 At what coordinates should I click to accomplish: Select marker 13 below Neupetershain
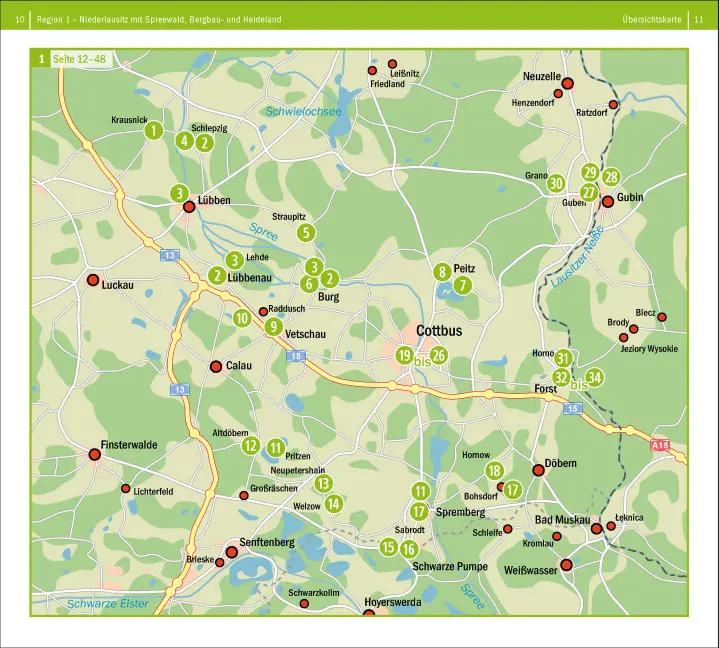click(x=324, y=483)
